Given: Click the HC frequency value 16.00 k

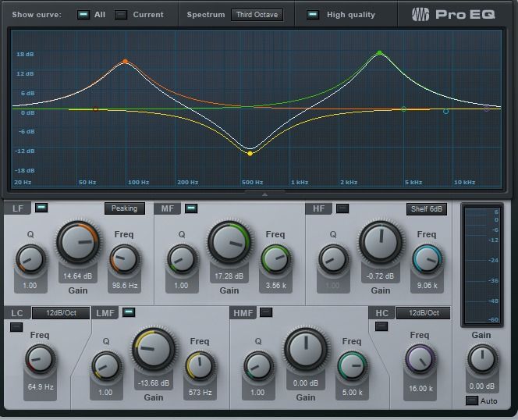Looking at the screenshot, I should click(420, 388).
